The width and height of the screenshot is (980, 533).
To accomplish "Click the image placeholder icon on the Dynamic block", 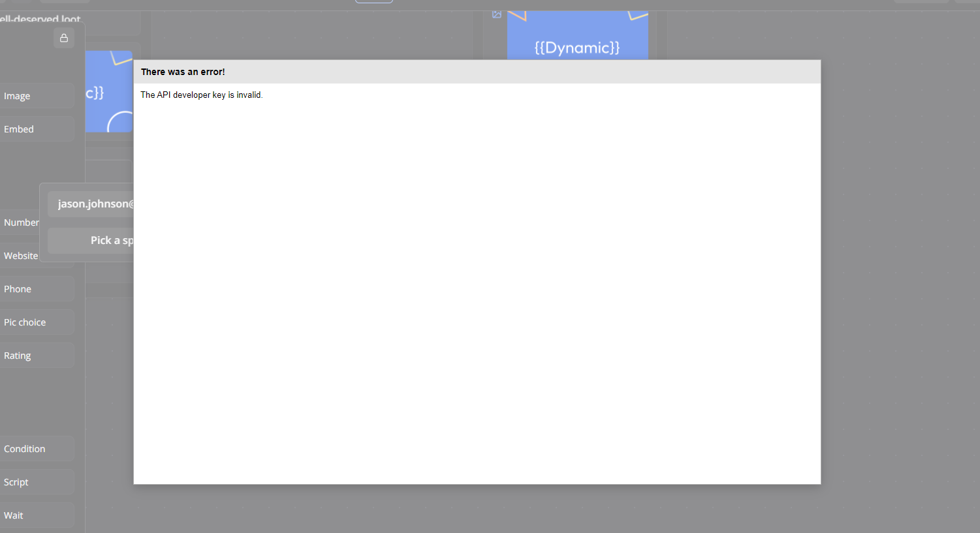I will pyautogui.click(x=496, y=14).
